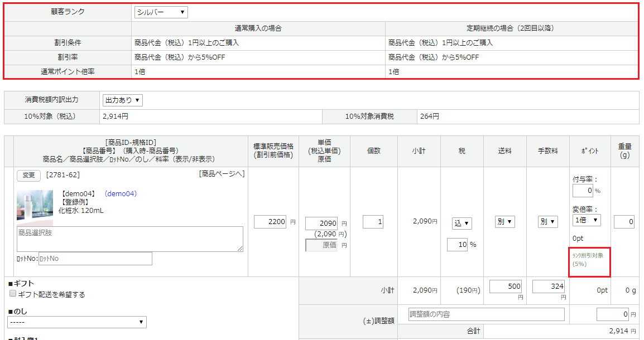The image size is (644, 340).
Task: Click the 商品選択肢 text area
Action: coord(129,239)
